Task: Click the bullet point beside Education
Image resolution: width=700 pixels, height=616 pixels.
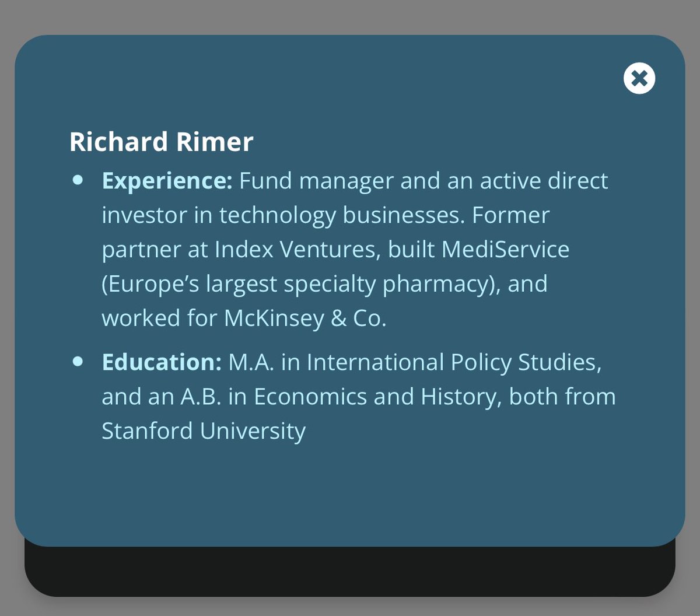Action: [x=78, y=362]
